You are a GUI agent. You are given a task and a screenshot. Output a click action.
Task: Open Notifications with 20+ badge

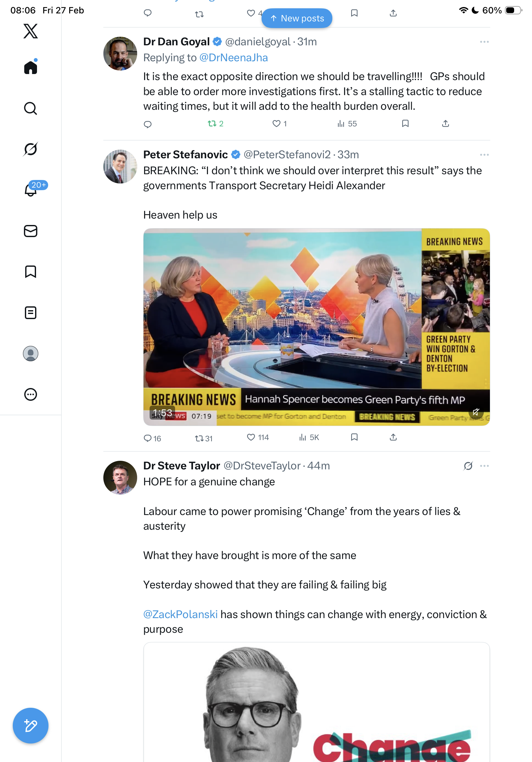click(31, 190)
